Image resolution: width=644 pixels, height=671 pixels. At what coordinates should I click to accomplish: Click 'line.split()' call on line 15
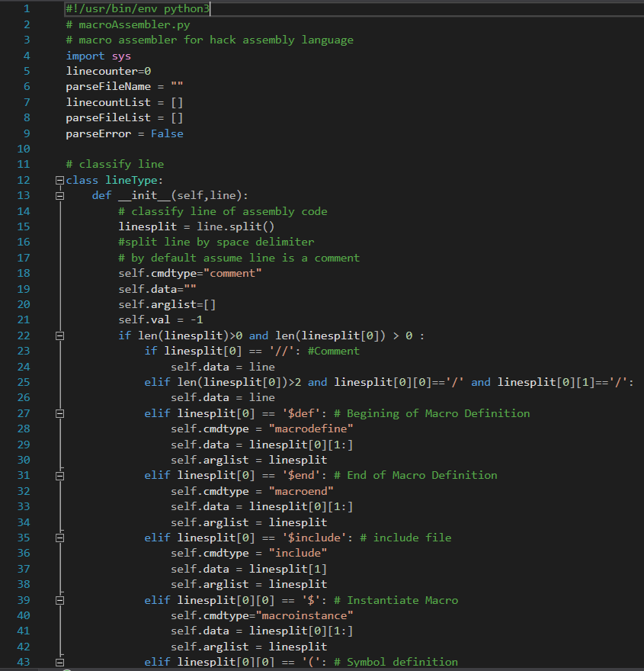(235, 226)
